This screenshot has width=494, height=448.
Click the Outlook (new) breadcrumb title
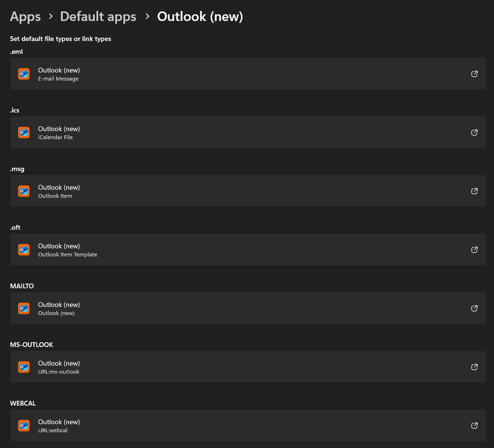(200, 16)
